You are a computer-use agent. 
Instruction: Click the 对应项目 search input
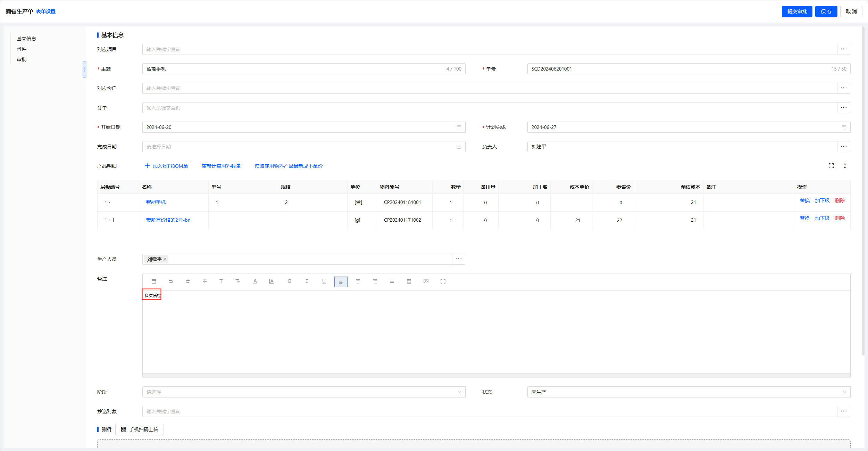[x=490, y=49]
